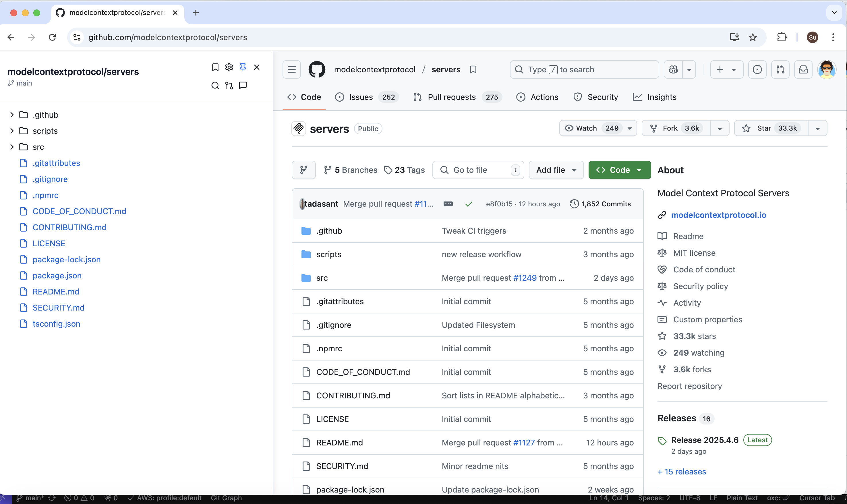Open the modelcontextprotocol.io link

(x=718, y=215)
